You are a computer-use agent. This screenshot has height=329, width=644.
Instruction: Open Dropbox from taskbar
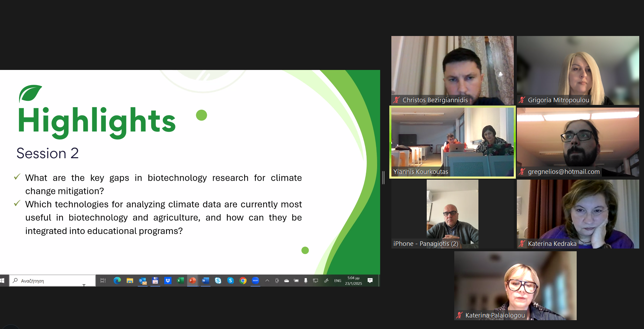(x=168, y=280)
